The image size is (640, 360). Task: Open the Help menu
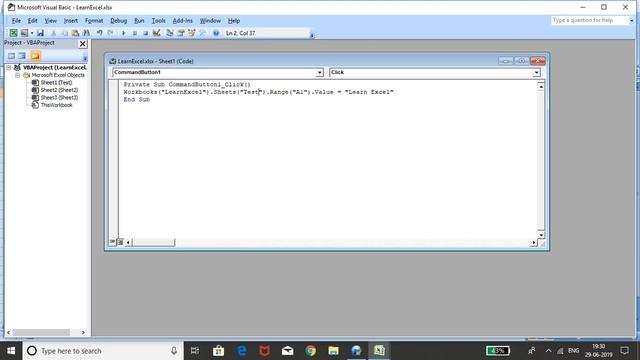pos(234,20)
